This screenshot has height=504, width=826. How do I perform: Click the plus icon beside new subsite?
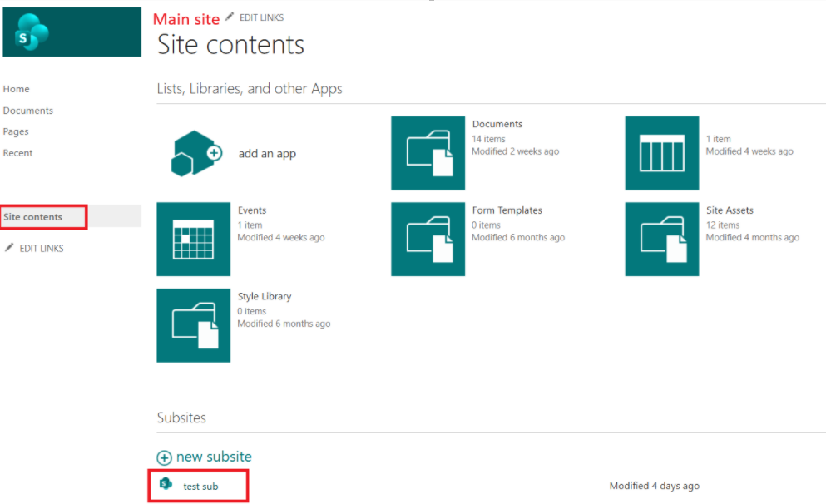click(x=165, y=457)
